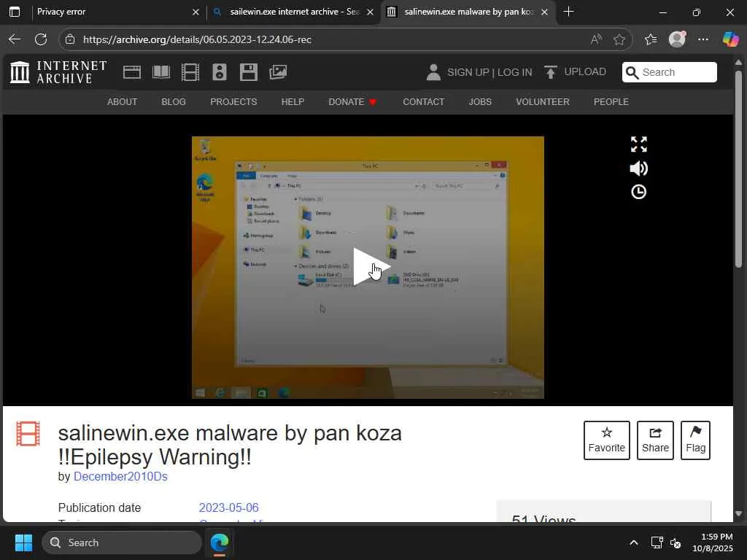The height and width of the screenshot is (560, 747).
Task: Open the Audio speaker icon
Action: pyautogui.click(x=220, y=72)
